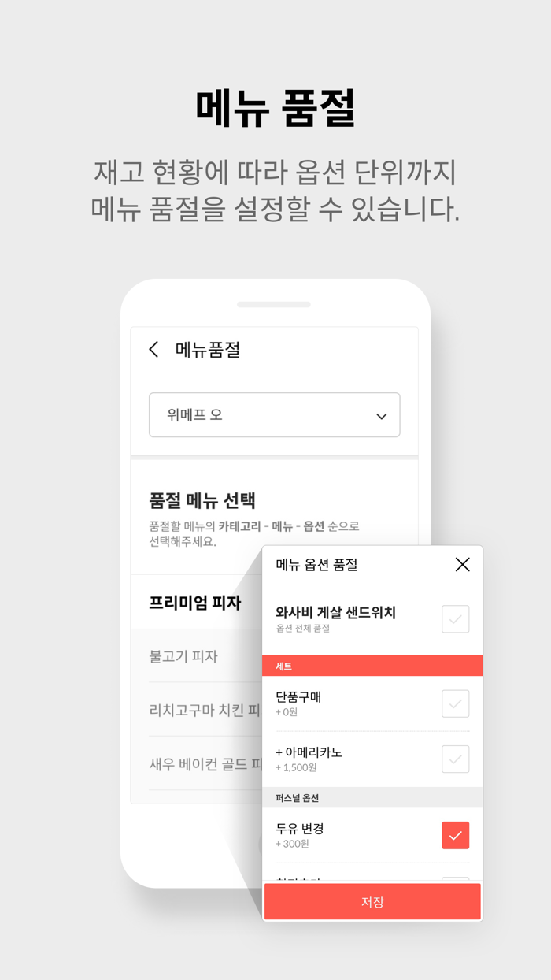Open the 위메프 오 store dropdown
551x980 pixels.
pyautogui.click(x=274, y=415)
